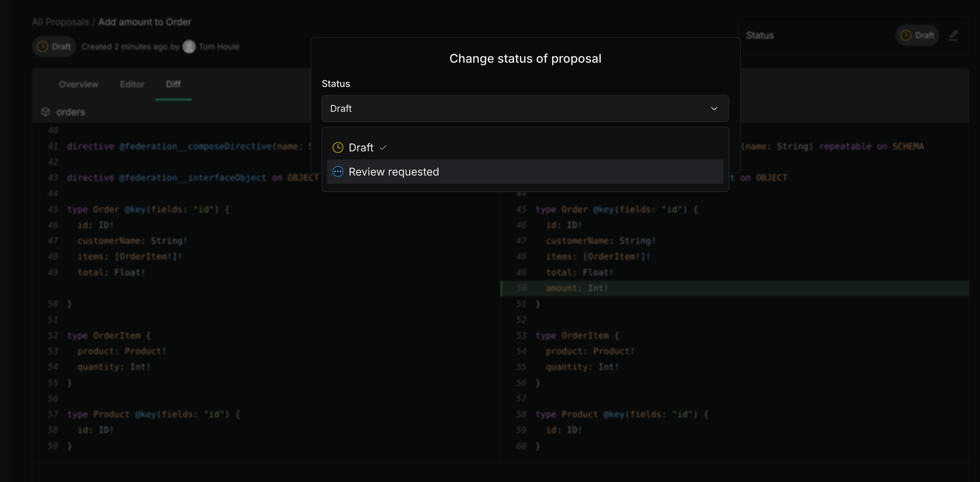The image size is (980, 482).
Task: Click the yellow clock icon in Draft option
Action: click(x=338, y=148)
